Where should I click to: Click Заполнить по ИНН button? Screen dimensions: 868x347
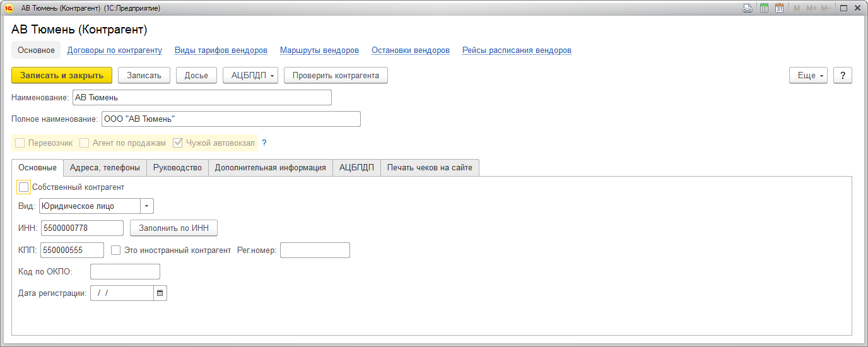tap(173, 228)
